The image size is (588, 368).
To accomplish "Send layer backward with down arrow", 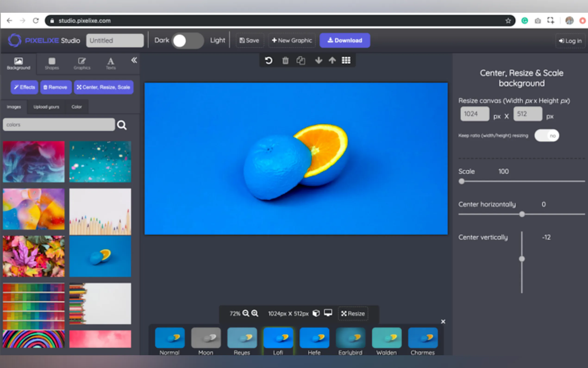I will (x=319, y=60).
